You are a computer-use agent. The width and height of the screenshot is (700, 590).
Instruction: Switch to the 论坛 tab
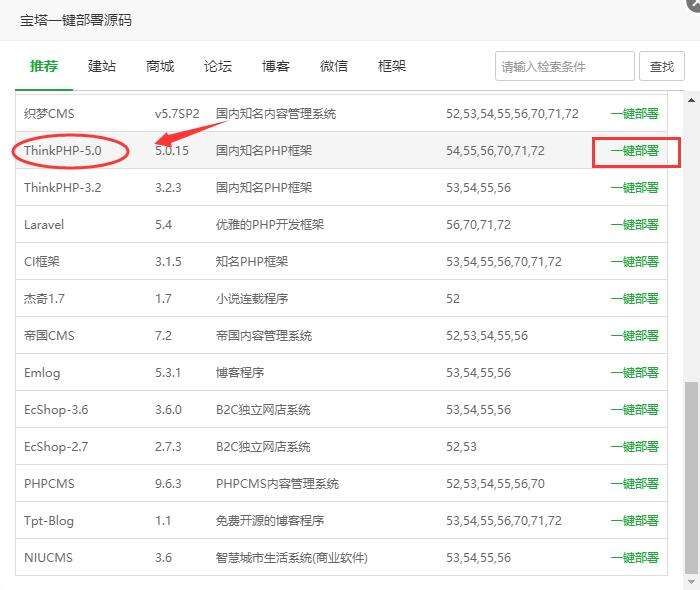pos(218,66)
